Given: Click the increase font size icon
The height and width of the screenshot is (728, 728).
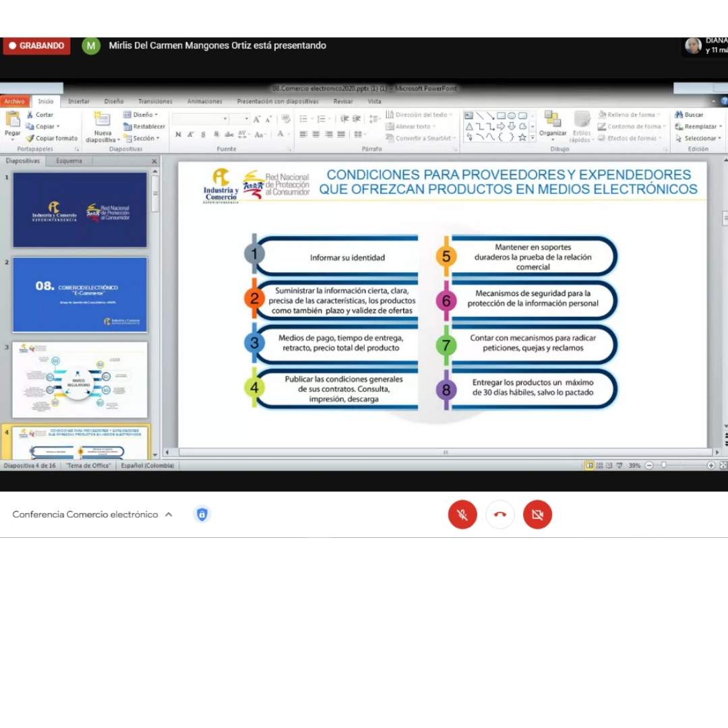Looking at the screenshot, I should pos(257,119).
